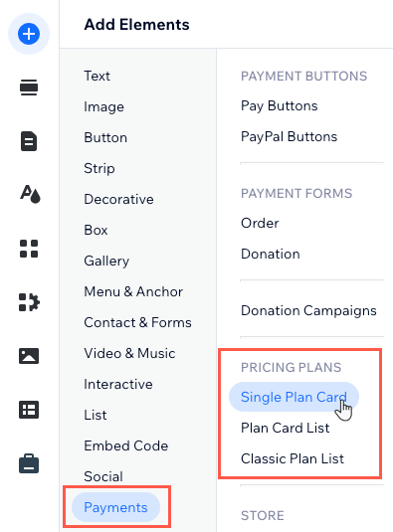Open the CMS table icon
Viewport: 393px width, 532px height.
(x=29, y=410)
